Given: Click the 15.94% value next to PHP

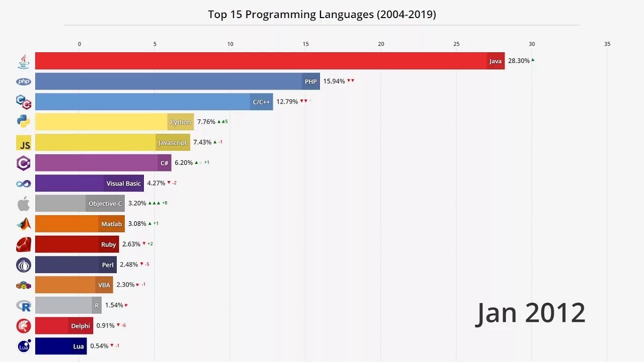Looking at the screenshot, I should point(334,81).
